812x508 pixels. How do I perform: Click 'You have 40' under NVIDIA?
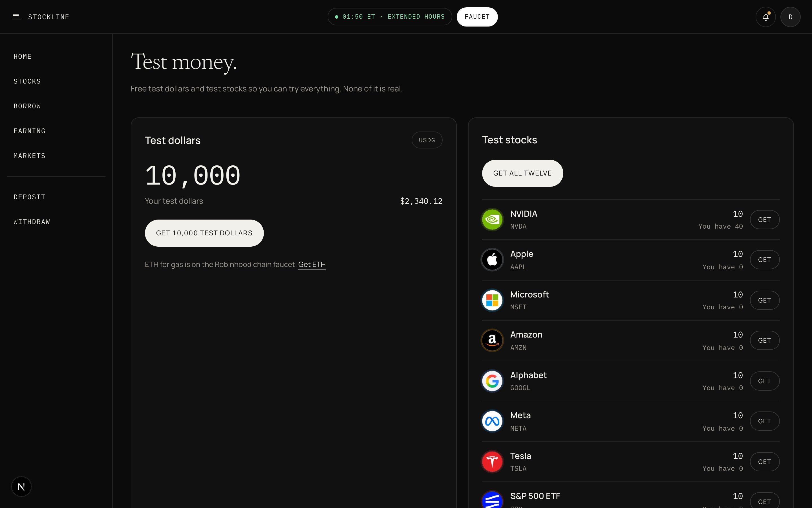[720, 226]
